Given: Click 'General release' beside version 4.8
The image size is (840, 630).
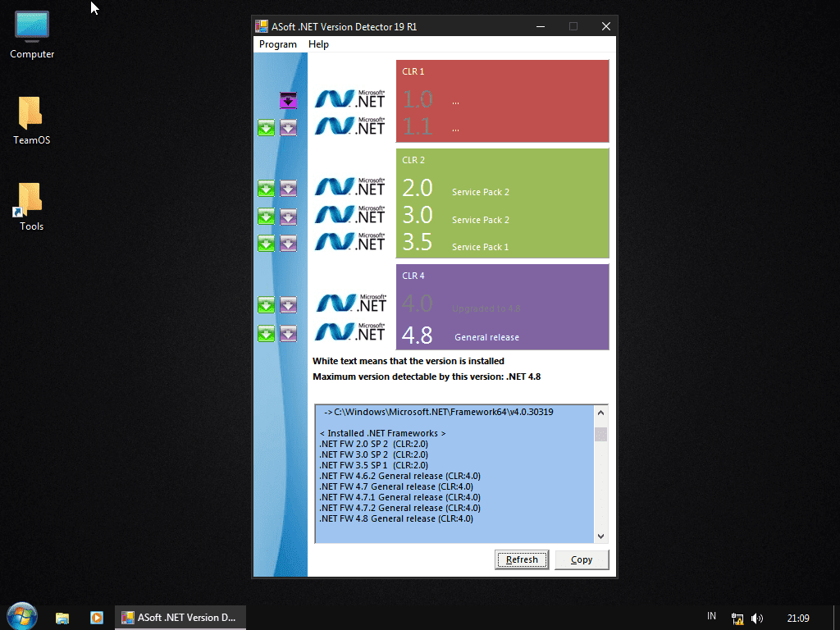Looking at the screenshot, I should pos(487,337).
